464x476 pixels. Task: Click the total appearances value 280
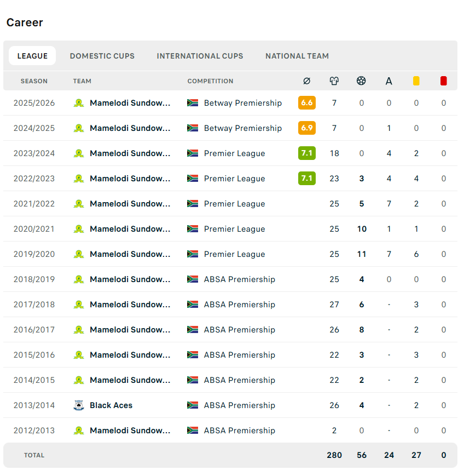(x=334, y=455)
